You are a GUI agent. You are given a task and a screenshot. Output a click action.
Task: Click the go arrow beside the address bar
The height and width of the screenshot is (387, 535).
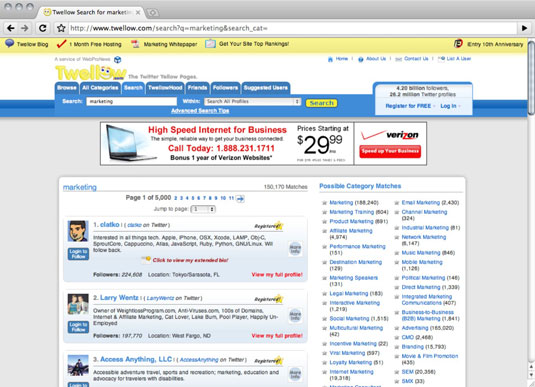[524, 28]
